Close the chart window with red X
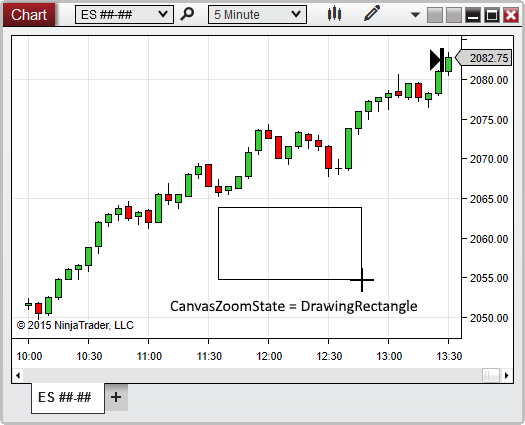 tap(511, 15)
